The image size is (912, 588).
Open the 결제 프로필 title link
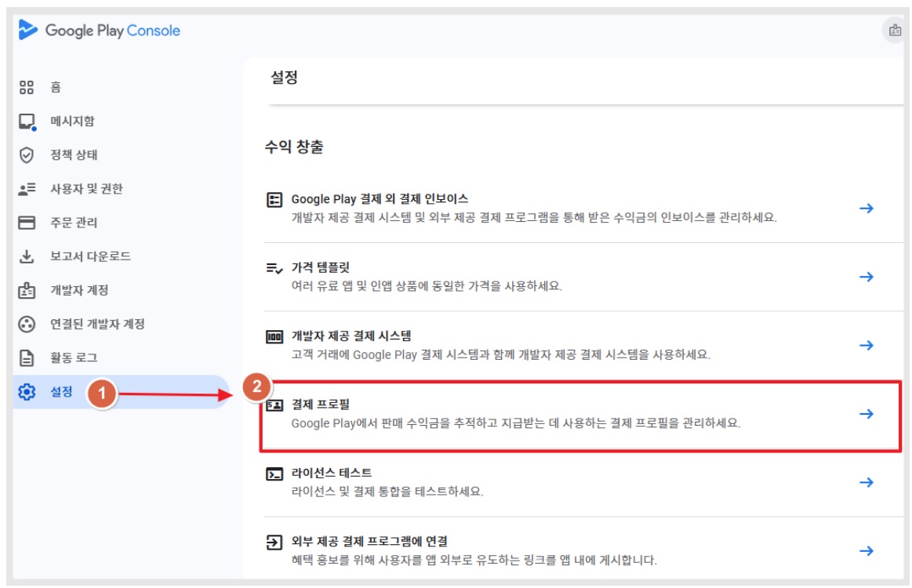pyautogui.click(x=321, y=405)
